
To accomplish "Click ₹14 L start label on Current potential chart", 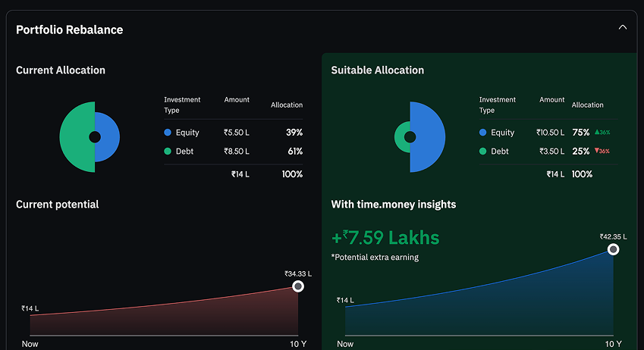I will pos(30,308).
